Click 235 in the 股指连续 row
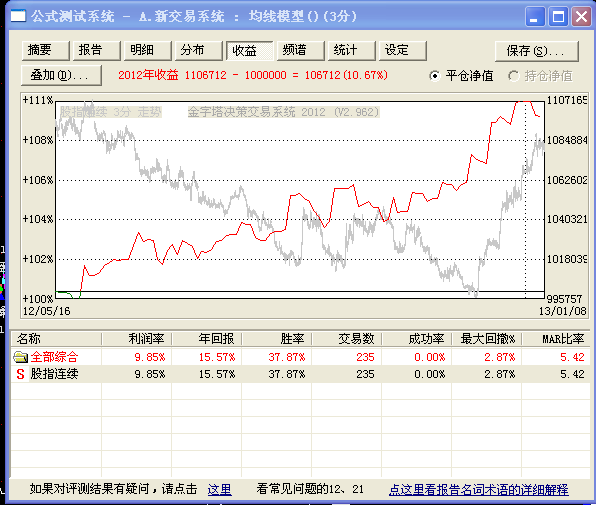 pos(365,374)
